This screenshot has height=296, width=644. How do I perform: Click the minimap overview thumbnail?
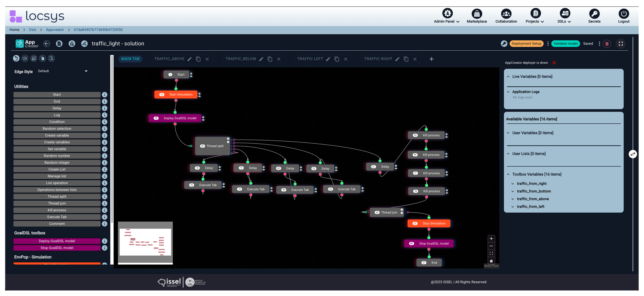(145, 242)
